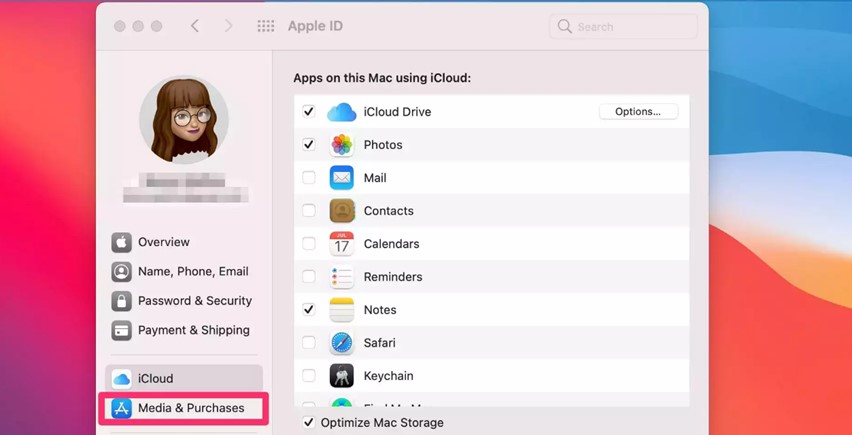Click the Memoji profile picture
The height and width of the screenshot is (435, 852).
pyautogui.click(x=184, y=120)
